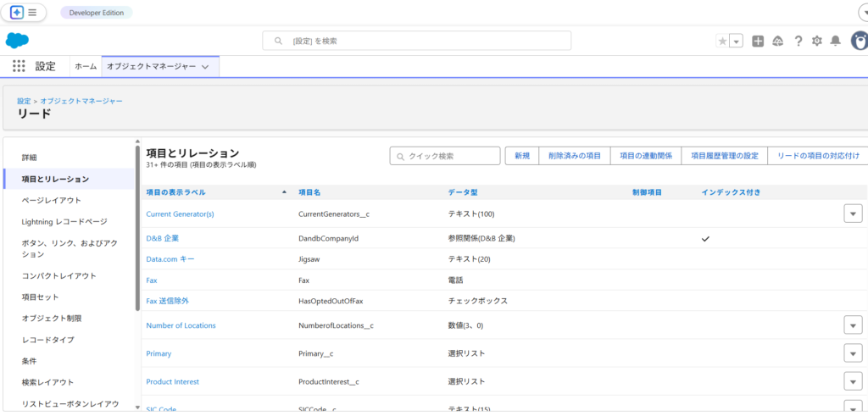The image size is (868, 416).
Task: Click the Salesforce cloud logo
Action: (18, 41)
